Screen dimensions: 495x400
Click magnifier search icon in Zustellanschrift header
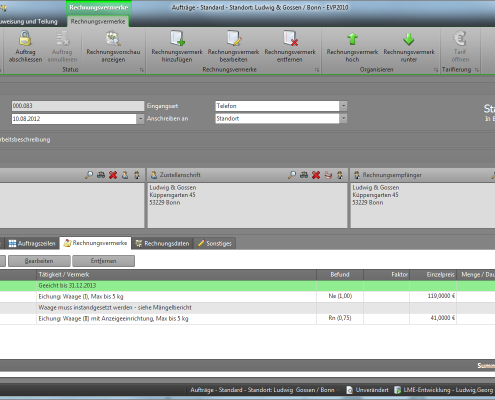[x=292, y=175]
